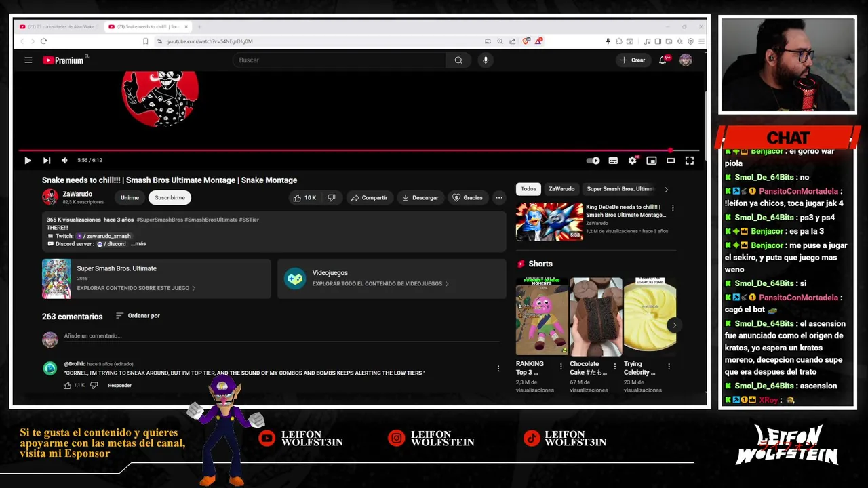Open options for the Trying Celebrity short

[x=669, y=367]
